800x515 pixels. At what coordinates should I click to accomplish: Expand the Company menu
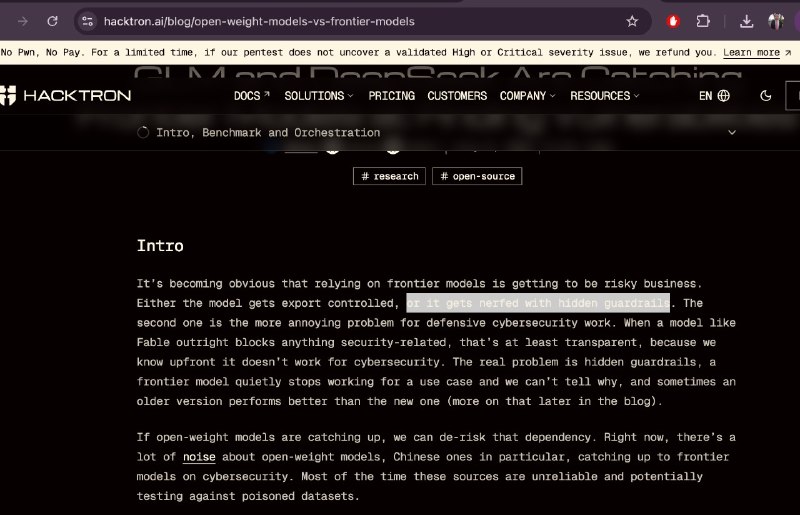528,95
